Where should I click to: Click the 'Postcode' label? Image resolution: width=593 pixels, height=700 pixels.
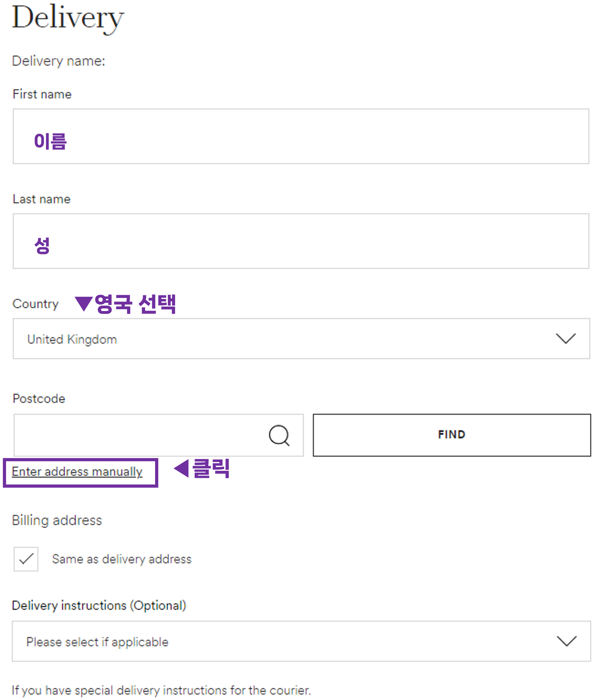tap(39, 399)
